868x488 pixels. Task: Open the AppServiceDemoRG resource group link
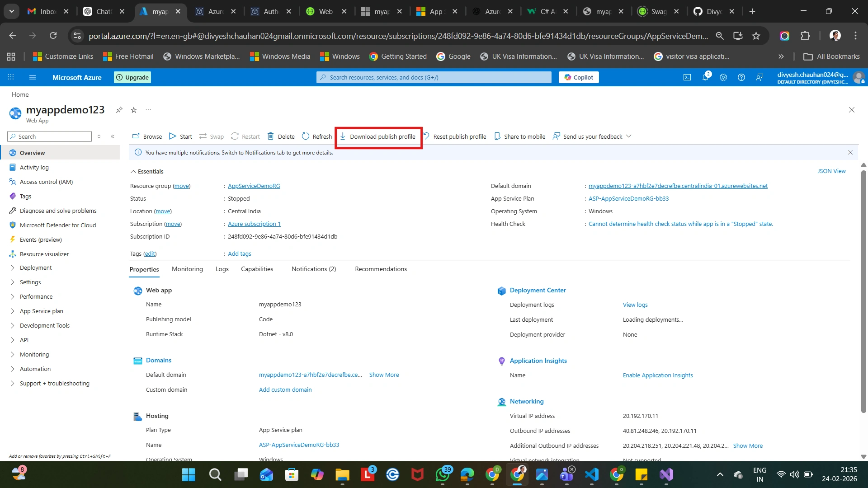254,186
